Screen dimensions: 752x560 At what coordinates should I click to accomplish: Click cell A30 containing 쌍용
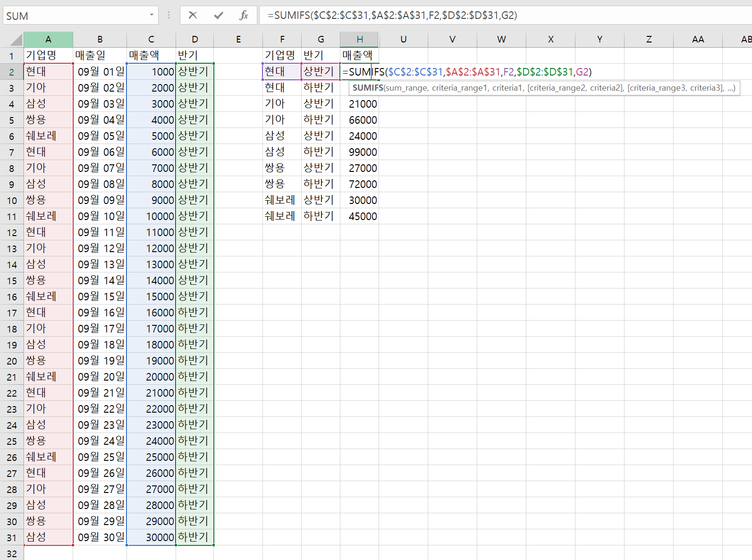(48, 521)
